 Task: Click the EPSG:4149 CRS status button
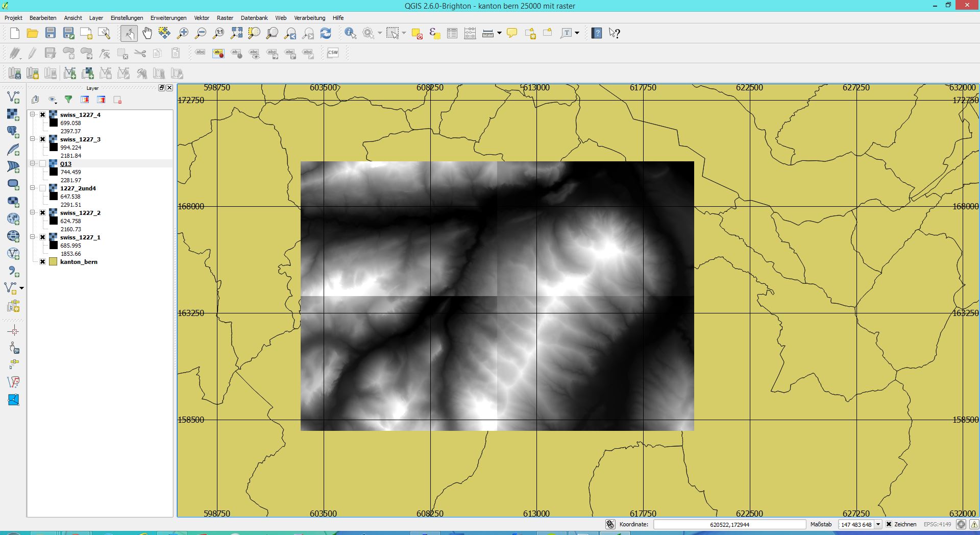click(x=961, y=524)
